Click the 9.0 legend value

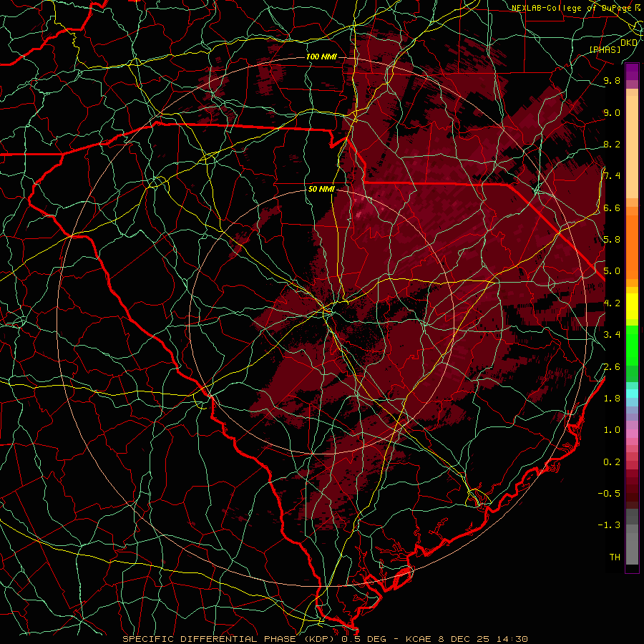click(612, 112)
